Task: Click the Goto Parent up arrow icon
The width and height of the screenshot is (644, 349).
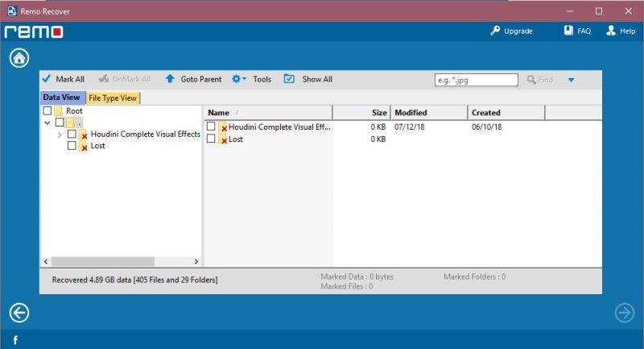Action: click(170, 78)
